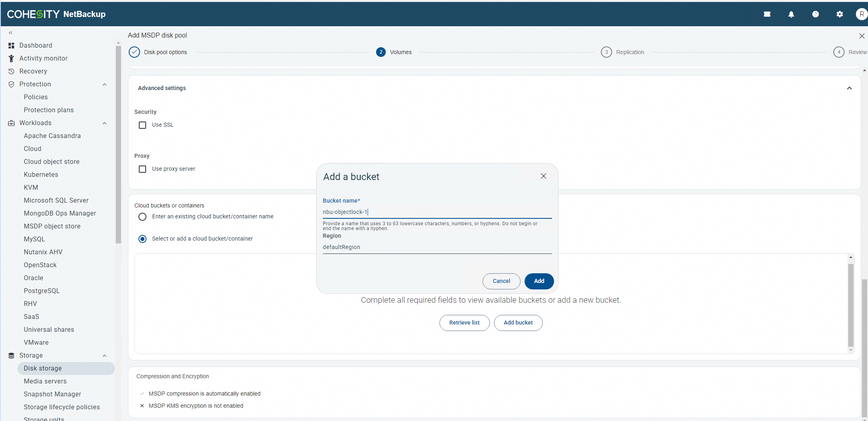The image size is (868, 421).
Task: Open MongoDB Ops Manager
Action: (60, 214)
